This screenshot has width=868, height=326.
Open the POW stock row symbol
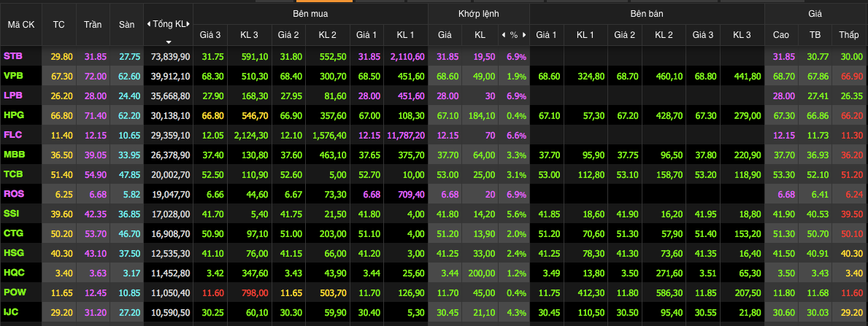[x=14, y=292]
